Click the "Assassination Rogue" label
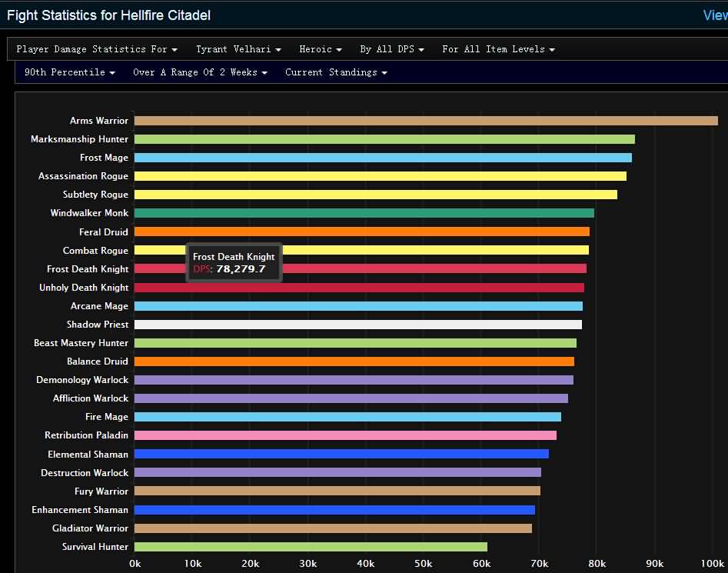This screenshot has height=573, width=728. pyautogui.click(x=83, y=176)
